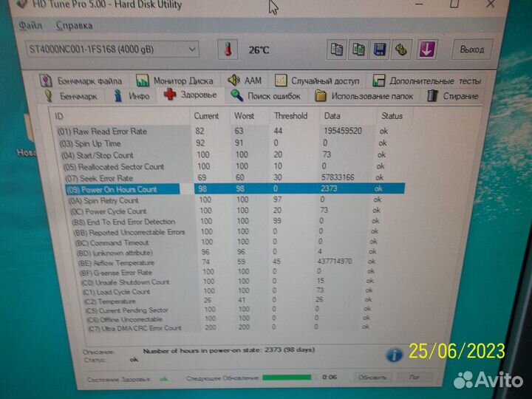Select the (01) Raw Read Error Rate row

224,132
